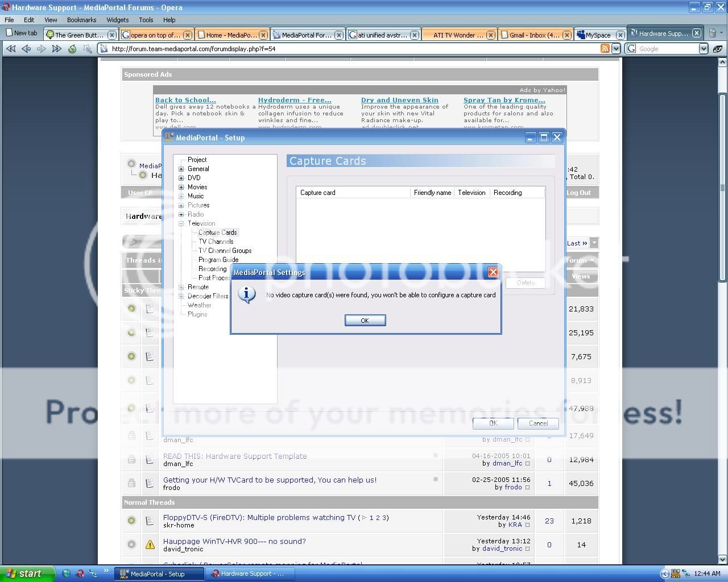Click Cancel in the MediaPortal Setup window
The image size is (728, 582).
(537, 423)
